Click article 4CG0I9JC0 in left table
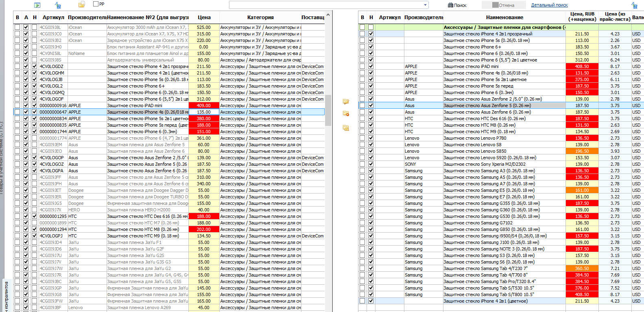This screenshot has width=644, height=312. [53, 34]
